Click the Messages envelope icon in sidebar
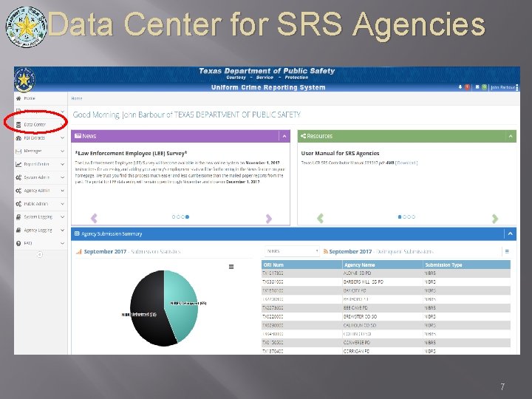This screenshot has width=532, height=399. (18, 151)
